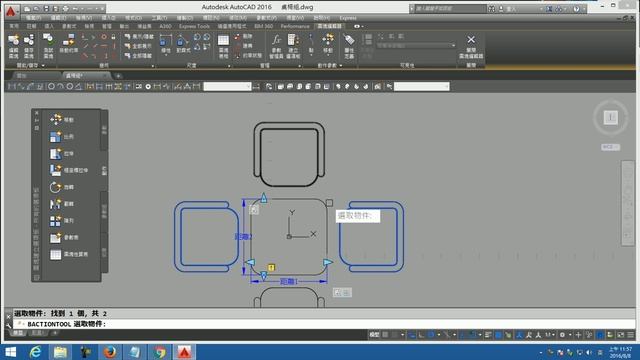Viewport: 640px width, 360px height.
Task: Toggle grid display in status bar
Action: click(385, 335)
